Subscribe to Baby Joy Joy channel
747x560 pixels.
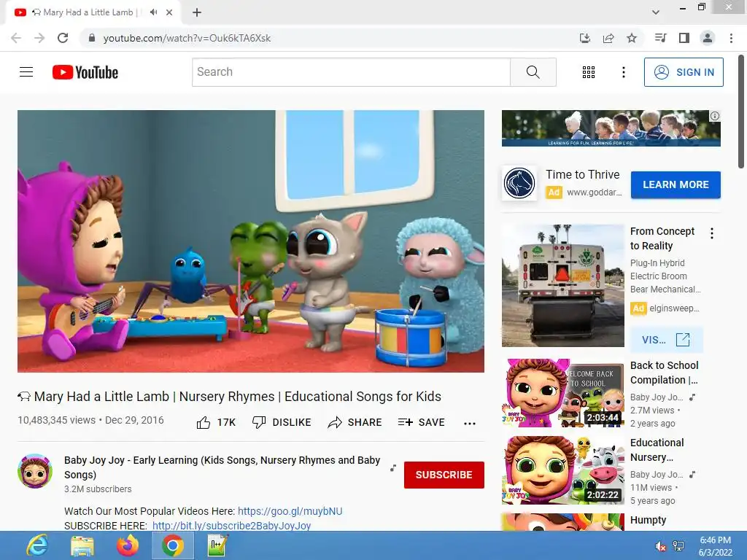click(x=444, y=475)
